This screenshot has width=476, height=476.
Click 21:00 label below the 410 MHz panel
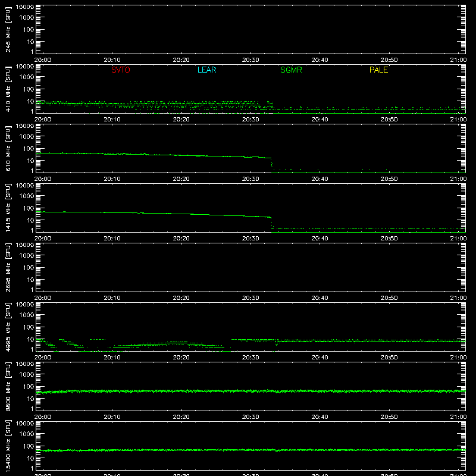point(458,120)
